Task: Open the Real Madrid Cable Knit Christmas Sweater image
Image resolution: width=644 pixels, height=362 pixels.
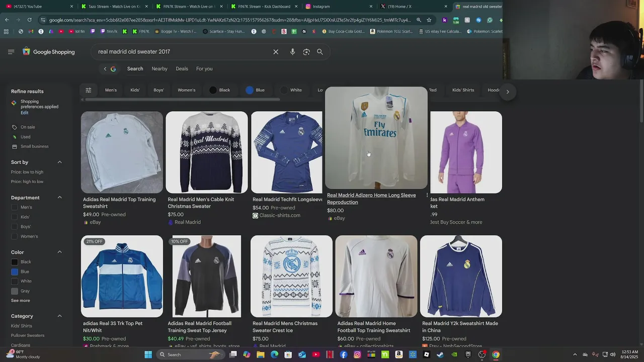Action: click(207, 152)
